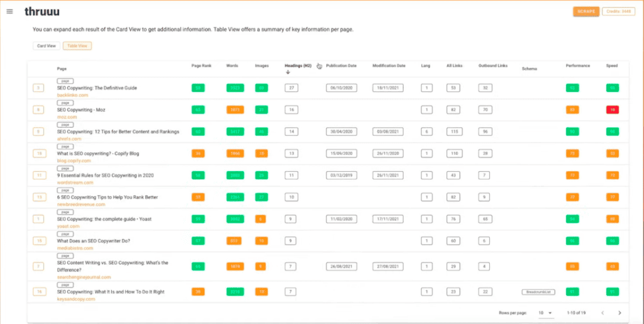Click the Credits counter button

[619, 11]
